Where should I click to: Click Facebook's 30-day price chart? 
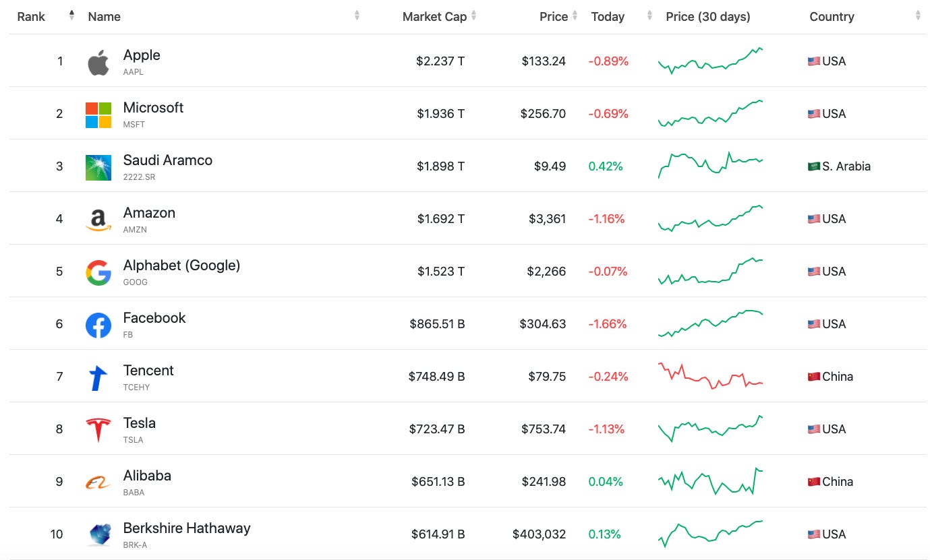pyautogui.click(x=711, y=323)
